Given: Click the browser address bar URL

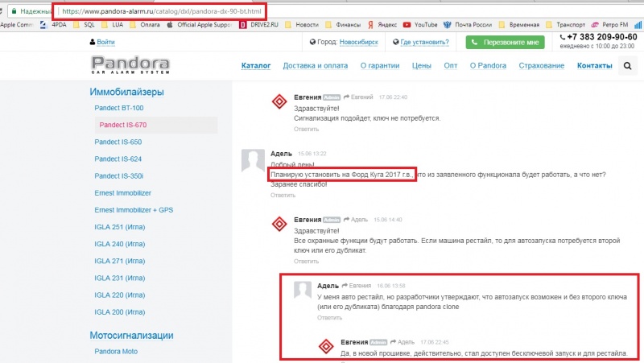Looking at the screenshot, I should click(x=162, y=11).
